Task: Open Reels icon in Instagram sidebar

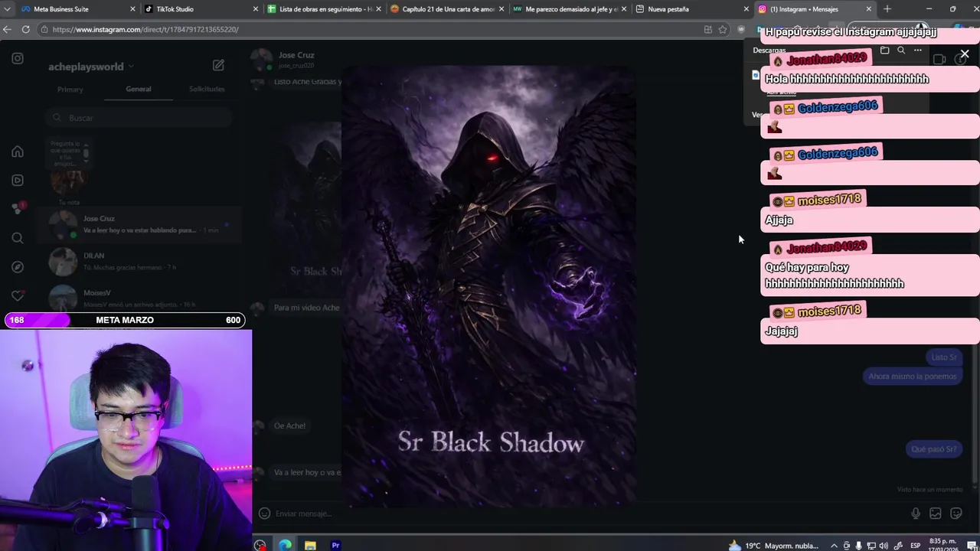Action: (x=18, y=180)
